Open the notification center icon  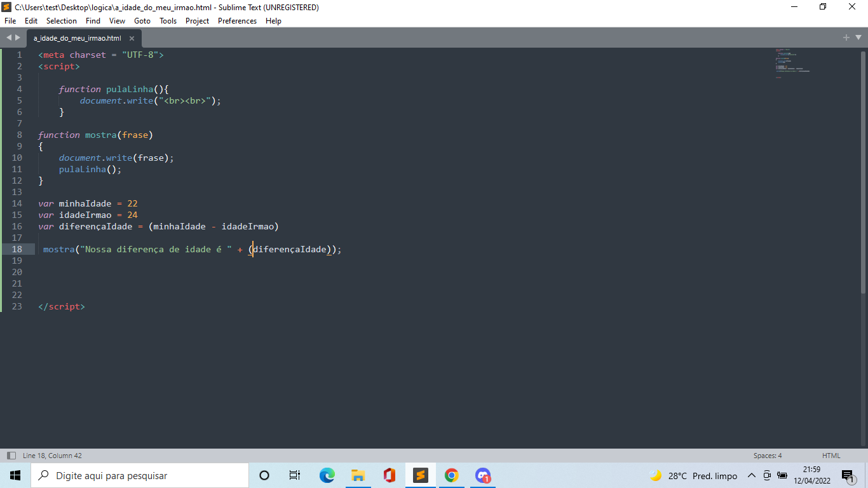[x=848, y=475]
